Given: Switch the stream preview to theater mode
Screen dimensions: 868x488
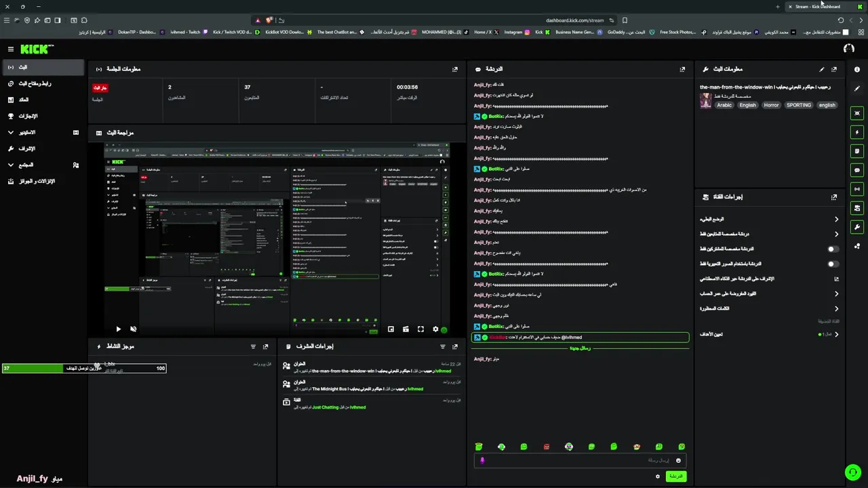Looking at the screenshot, I should (x=406, y=329).
